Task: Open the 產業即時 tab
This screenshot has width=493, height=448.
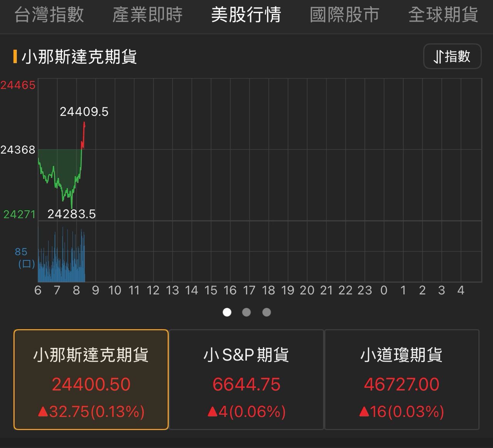Action: pos(148,15)
